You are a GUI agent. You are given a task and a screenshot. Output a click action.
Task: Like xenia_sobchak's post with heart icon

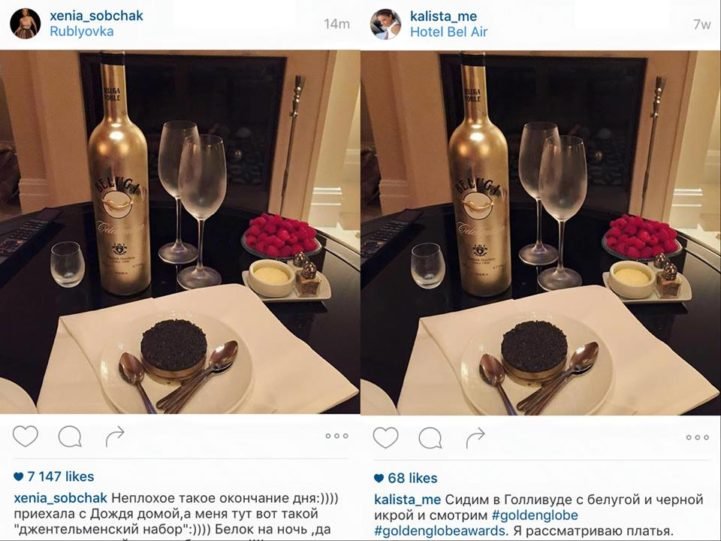pos(25,437)
